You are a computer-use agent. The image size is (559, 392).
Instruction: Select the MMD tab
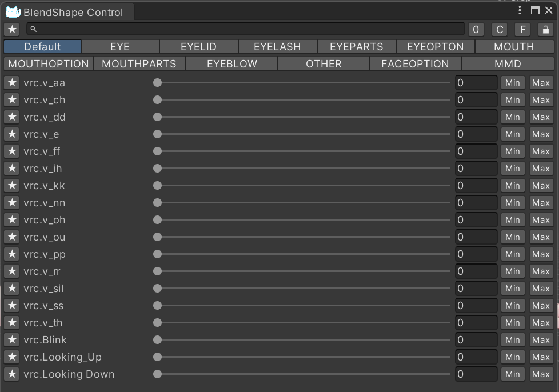(508, 64)
